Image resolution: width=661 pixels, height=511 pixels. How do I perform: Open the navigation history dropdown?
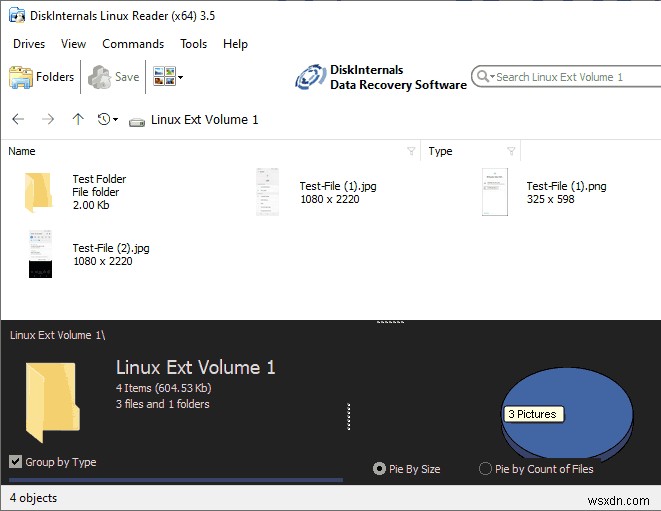pyautogui.click(x=108, y=119)
